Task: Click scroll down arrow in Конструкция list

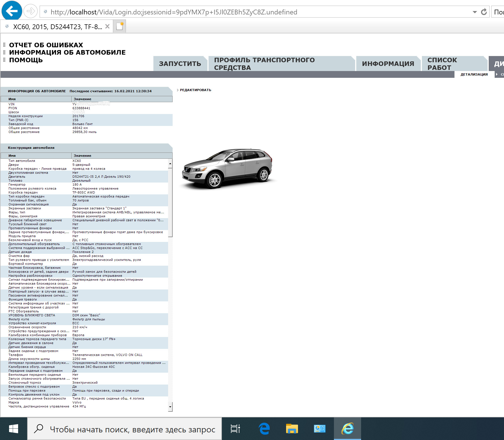Action: coord(170,407)
